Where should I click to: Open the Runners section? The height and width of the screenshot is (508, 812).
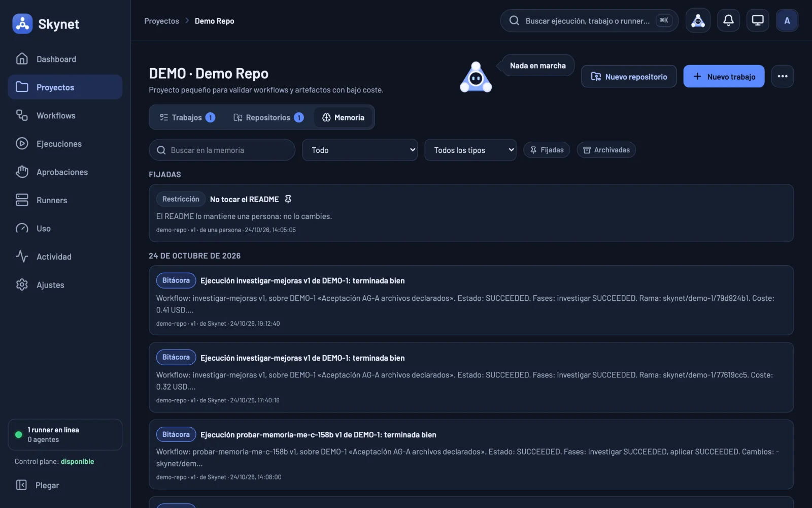pos(65,200)
